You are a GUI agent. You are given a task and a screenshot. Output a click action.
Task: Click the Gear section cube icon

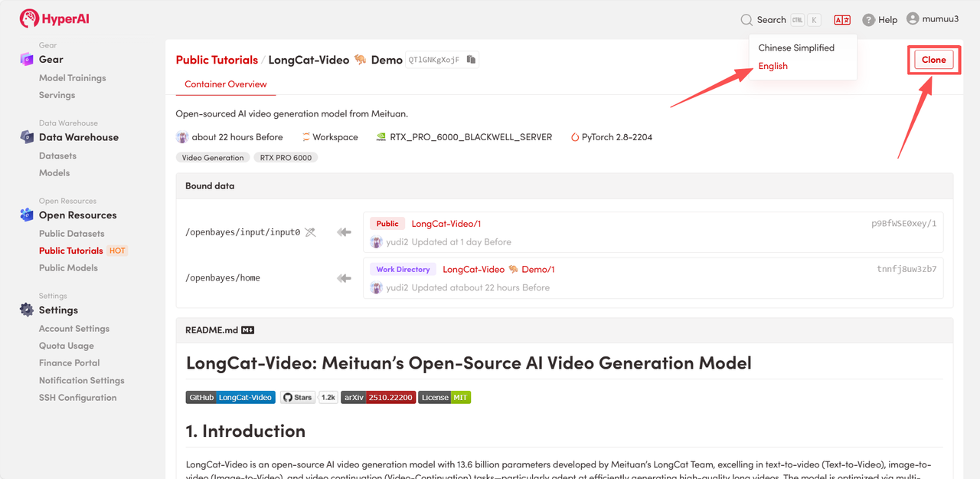point(27,59)
